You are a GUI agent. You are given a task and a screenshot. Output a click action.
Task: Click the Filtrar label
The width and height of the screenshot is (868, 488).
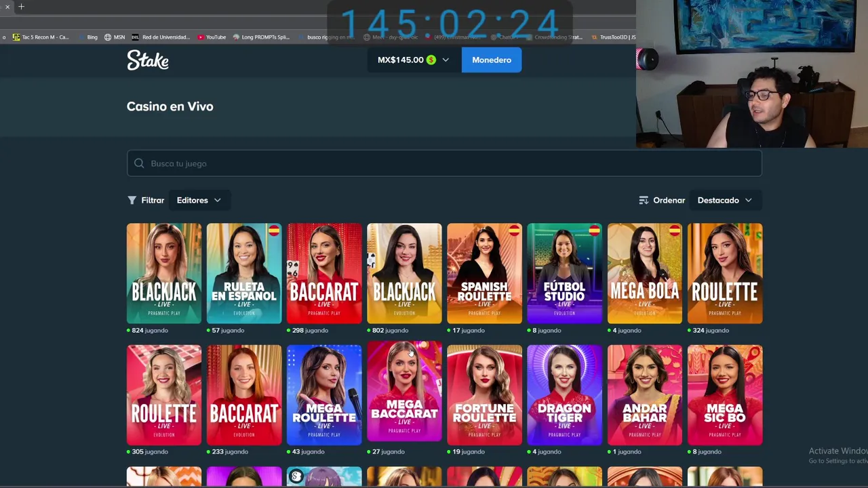click(153, 201)
